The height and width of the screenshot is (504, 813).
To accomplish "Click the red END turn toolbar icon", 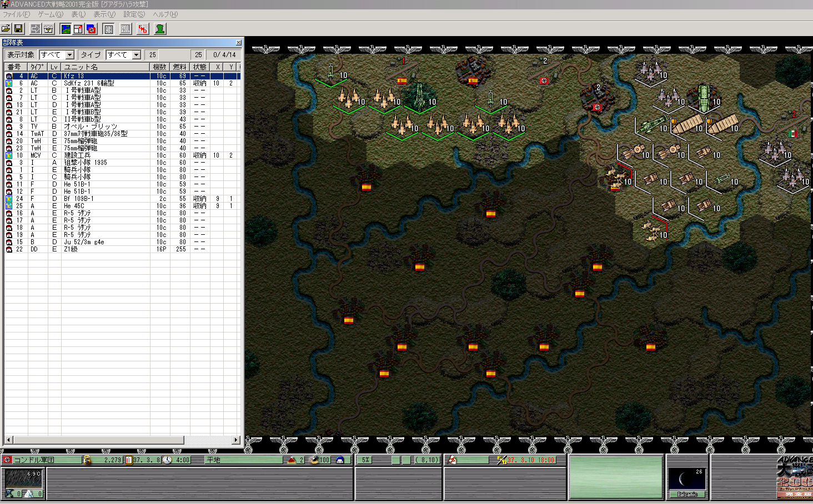I will 143,29.
